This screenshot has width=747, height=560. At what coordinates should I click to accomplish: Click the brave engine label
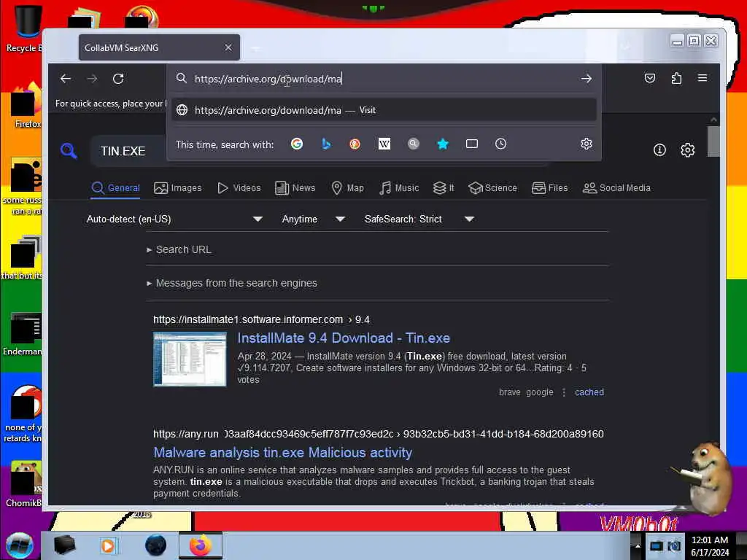(x=510, y=392)
